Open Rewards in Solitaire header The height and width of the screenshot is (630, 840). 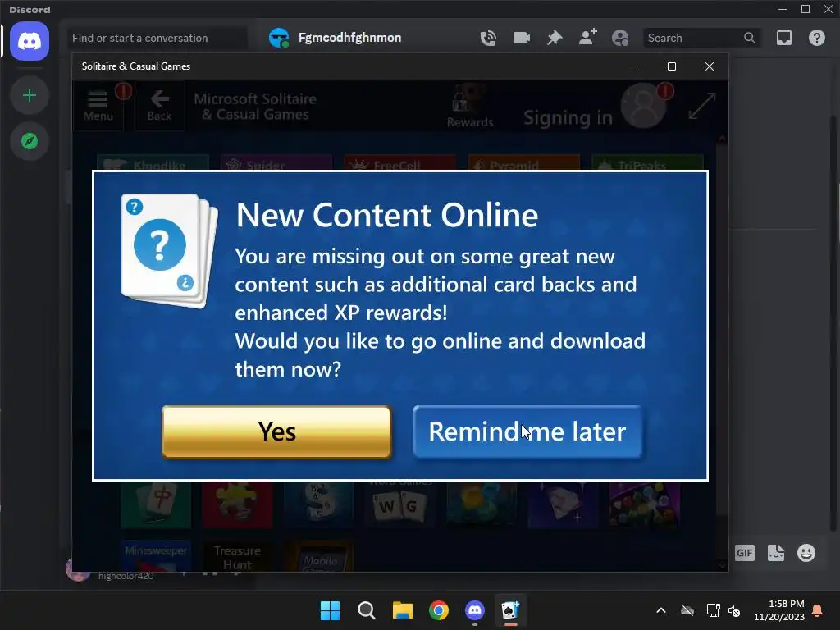point(470,107)
